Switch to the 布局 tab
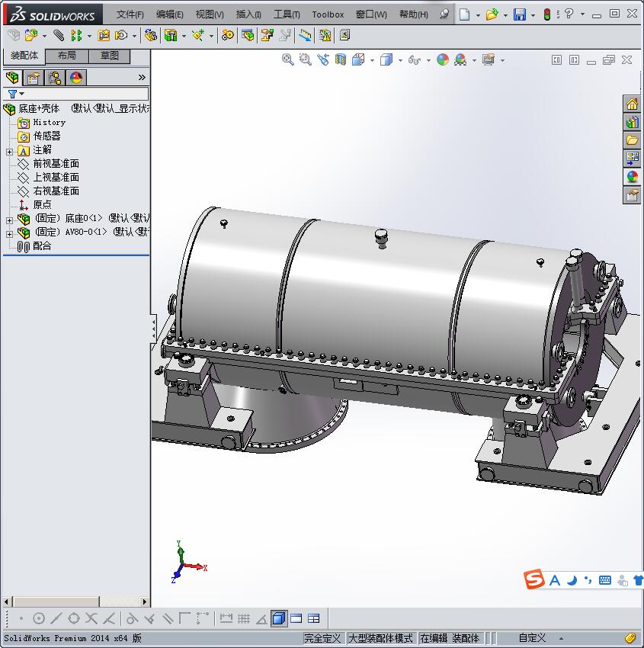644x648 pixels. point(66,56)
